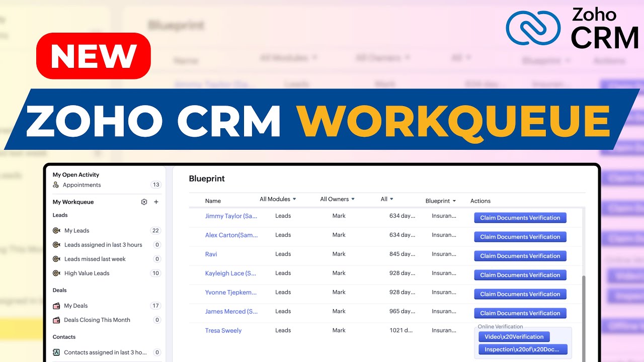This screenshot has height=362, width=644.
Task: Select Leads assigned in last 3 hours
Action: pos(103,245)
